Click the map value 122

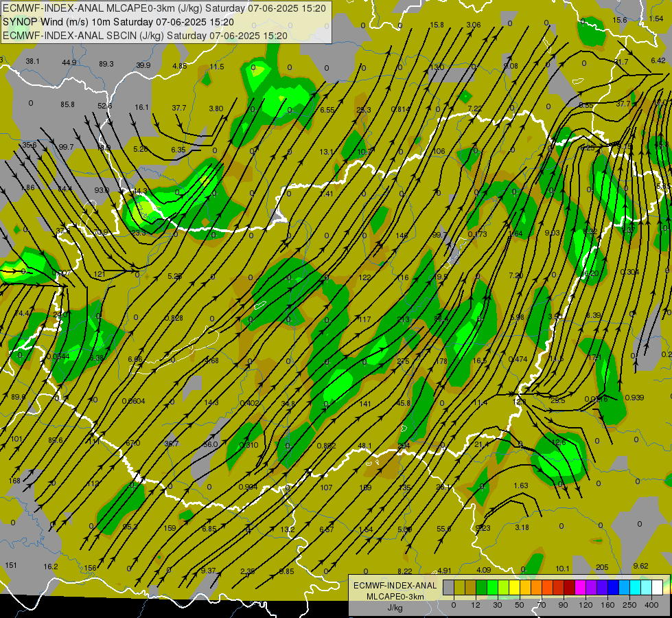pyautogui.click(x=364, y=278)
